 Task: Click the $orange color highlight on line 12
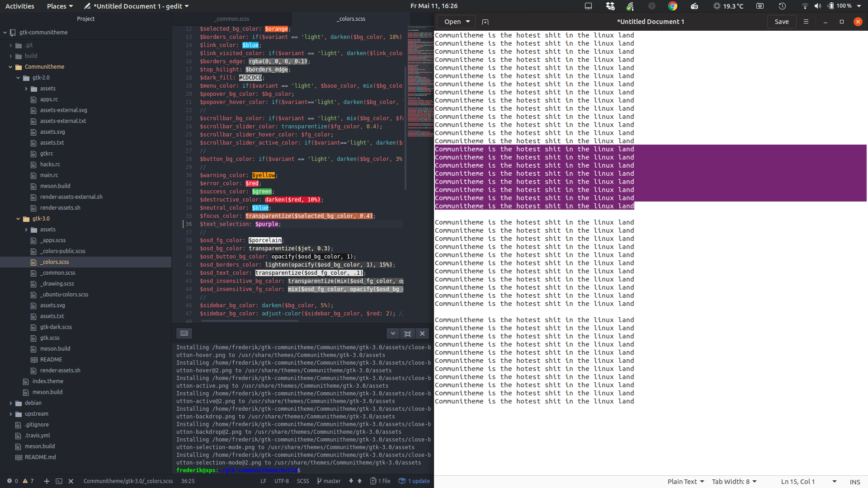(x=276, y=28)
